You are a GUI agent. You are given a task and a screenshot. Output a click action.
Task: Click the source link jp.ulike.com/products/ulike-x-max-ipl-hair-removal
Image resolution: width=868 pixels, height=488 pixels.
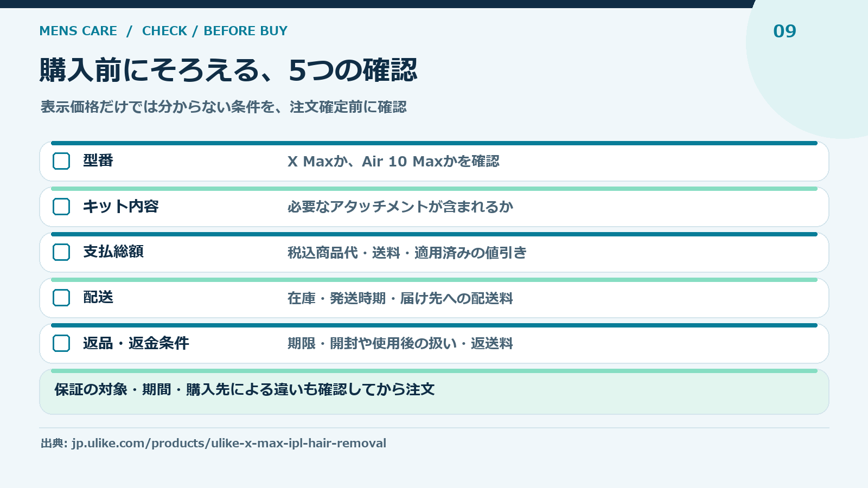click(x=228, y=444)
